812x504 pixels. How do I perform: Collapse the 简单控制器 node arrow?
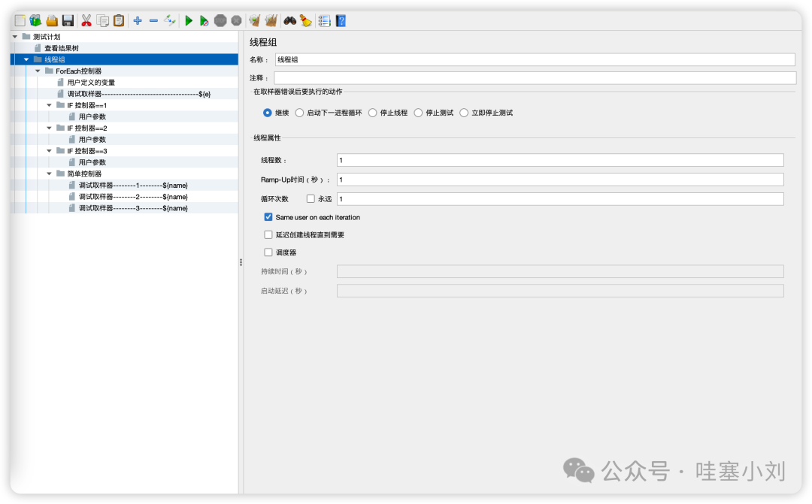pyautogui.click(x=49, y=174)
